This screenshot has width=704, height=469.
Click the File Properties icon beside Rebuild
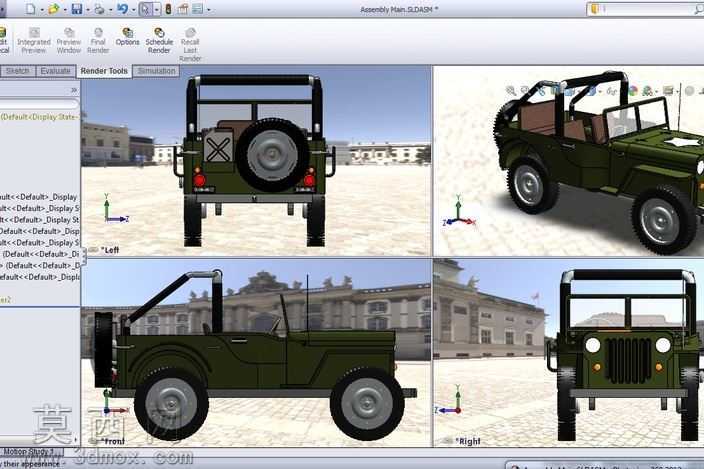183,9
